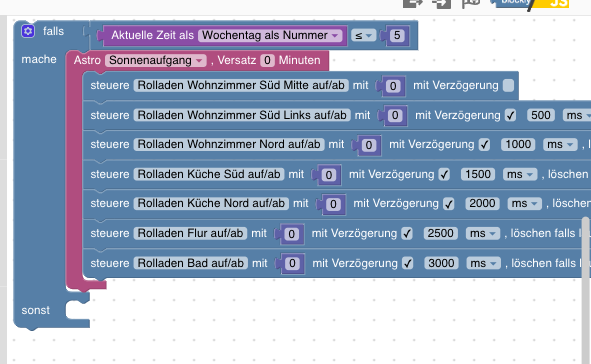Enable delay checkbox for Wohnzimmer Süd Mitte
Screen dimensions: 591x364
tap(508, 86)
